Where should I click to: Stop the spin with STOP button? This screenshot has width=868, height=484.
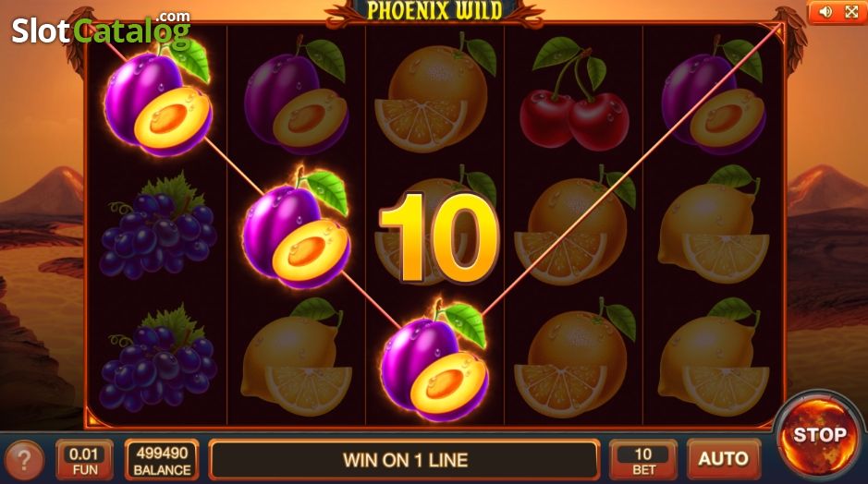tap(819, 434)
